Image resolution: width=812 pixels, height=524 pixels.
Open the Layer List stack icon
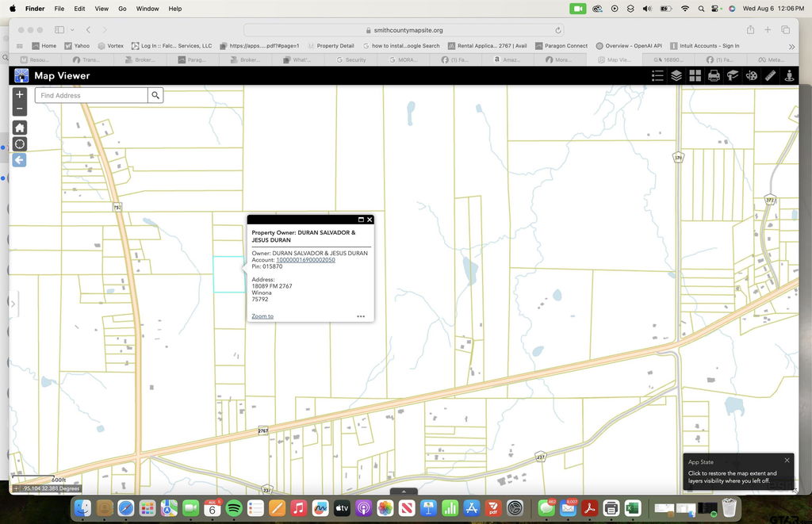676,75
